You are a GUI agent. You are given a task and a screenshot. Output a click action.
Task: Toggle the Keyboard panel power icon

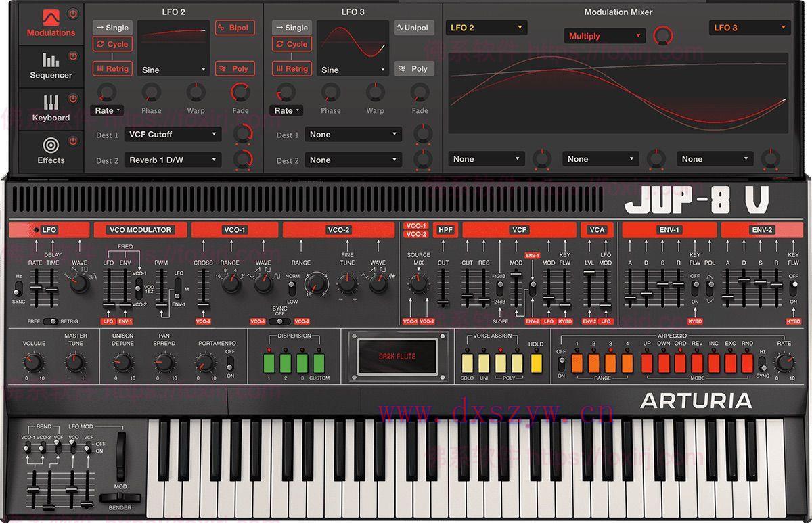coord(73,99)
